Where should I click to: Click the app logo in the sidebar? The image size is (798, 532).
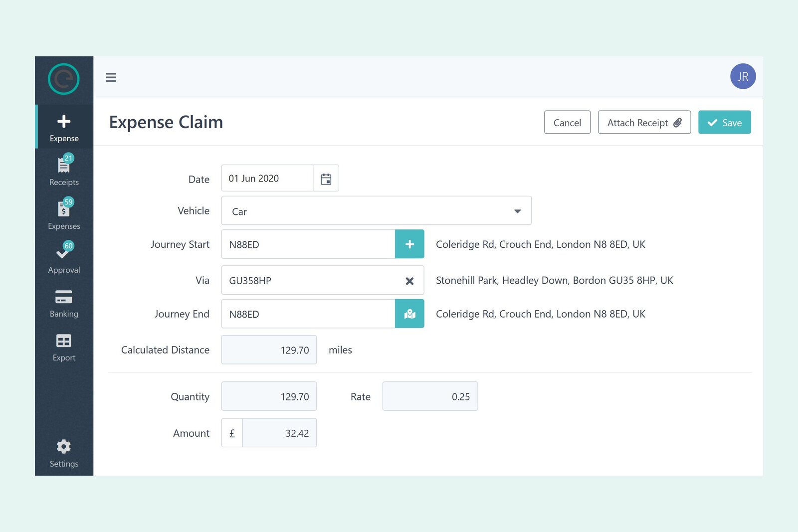pyautogui.click(x=64, y=79)
